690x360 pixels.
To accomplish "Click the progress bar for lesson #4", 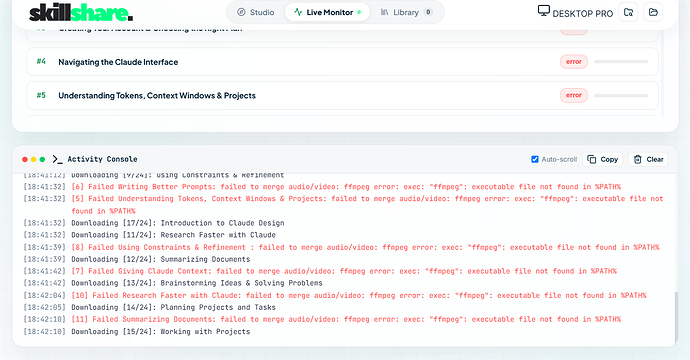I will (x=621, y=62).
